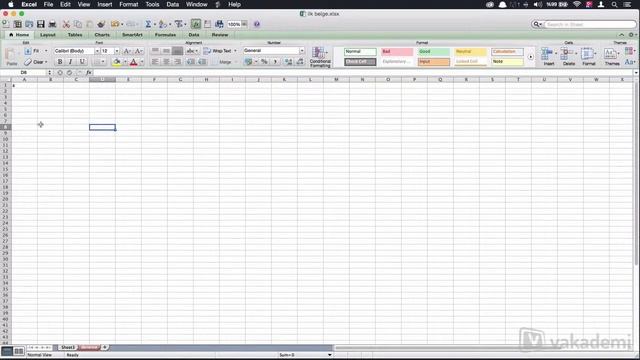Open the Spotlight search icon in menu bar
The image size is (640, 360).
tap(614, 4)
